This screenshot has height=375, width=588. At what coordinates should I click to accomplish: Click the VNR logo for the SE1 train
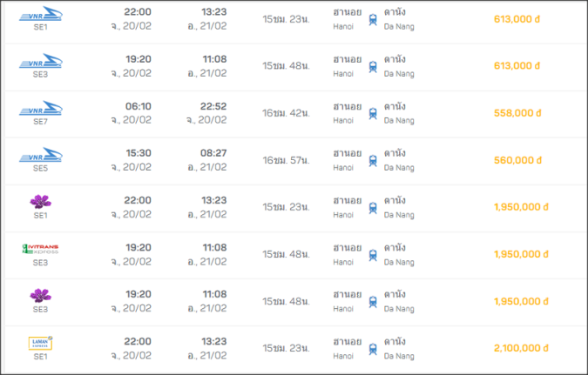coord(41,14)
